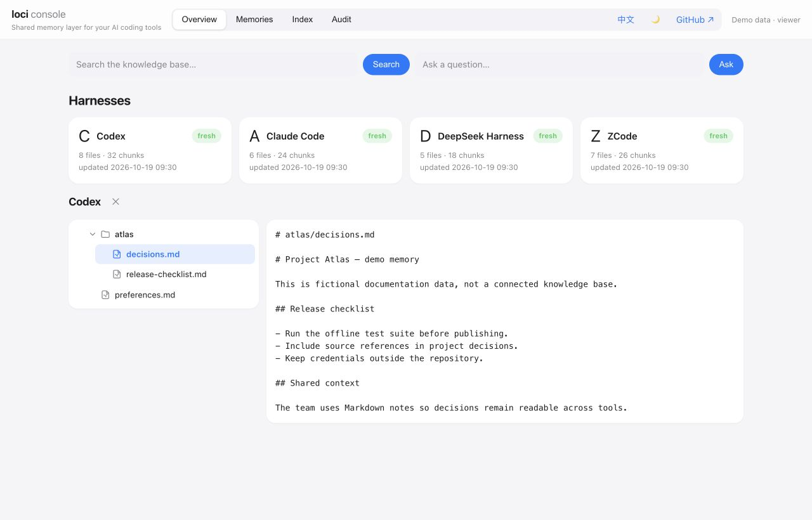This screenshot has width=812, height=520.
Task: Focus the knowledge base search field
Action: tap(214, 65)
